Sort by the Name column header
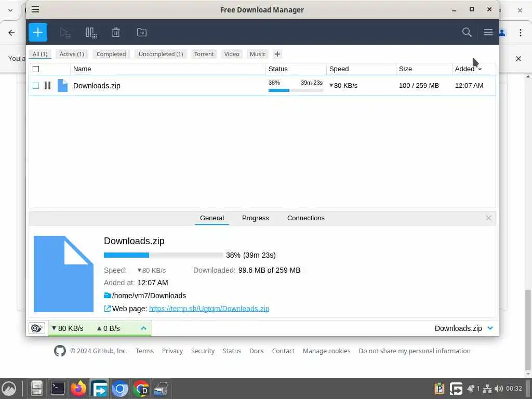The width and height of the screenshot is (532, 399). pos(168,69)
